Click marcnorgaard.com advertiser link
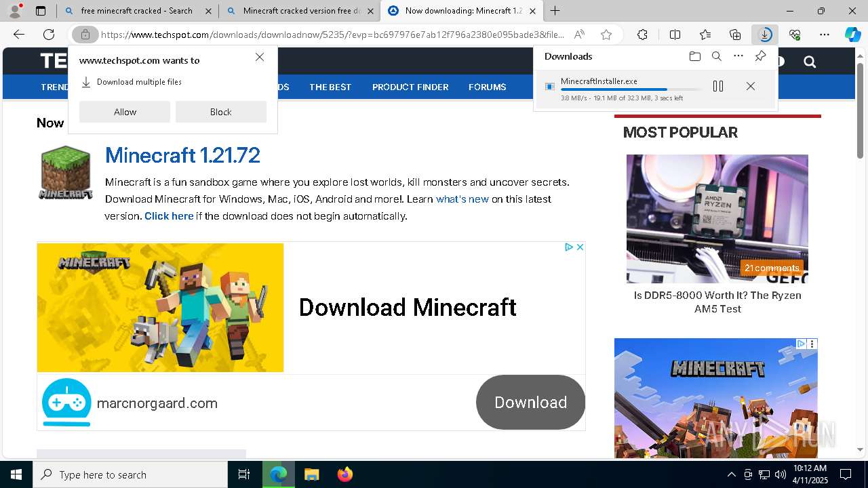Image resolution: width=868 pixels, height=488 pixels. (157, 403)
